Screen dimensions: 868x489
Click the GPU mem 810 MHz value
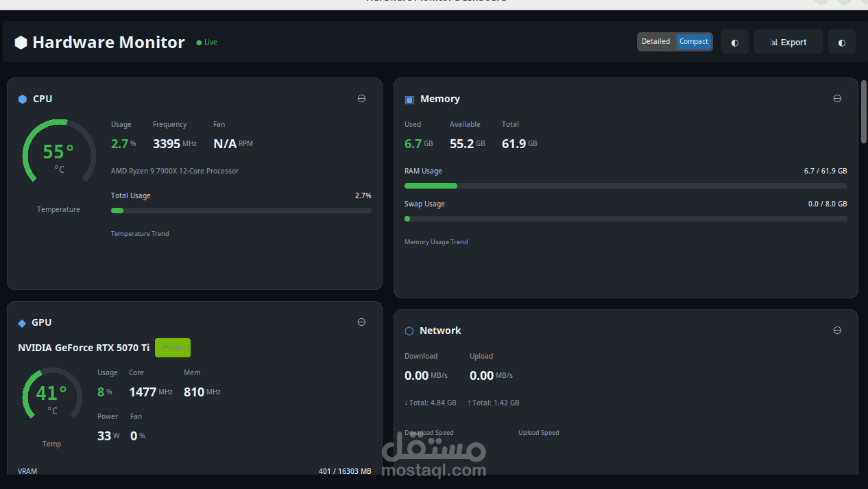pos(202,392)
